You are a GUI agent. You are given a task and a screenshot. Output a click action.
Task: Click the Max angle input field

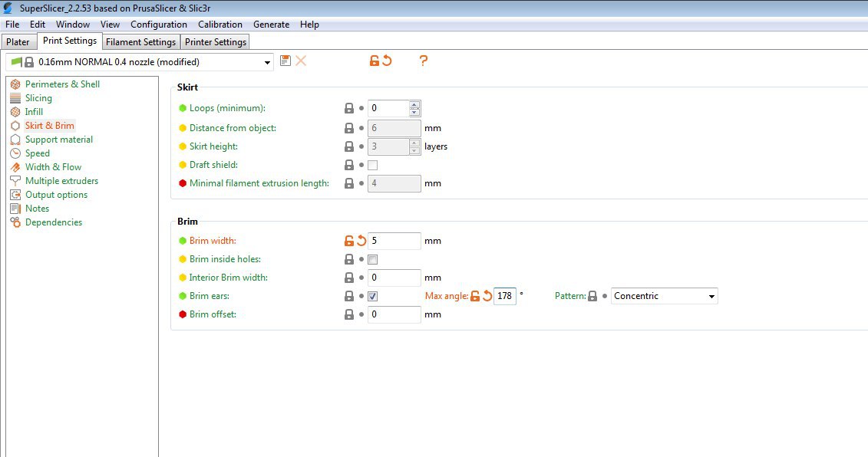coord(505,296)
